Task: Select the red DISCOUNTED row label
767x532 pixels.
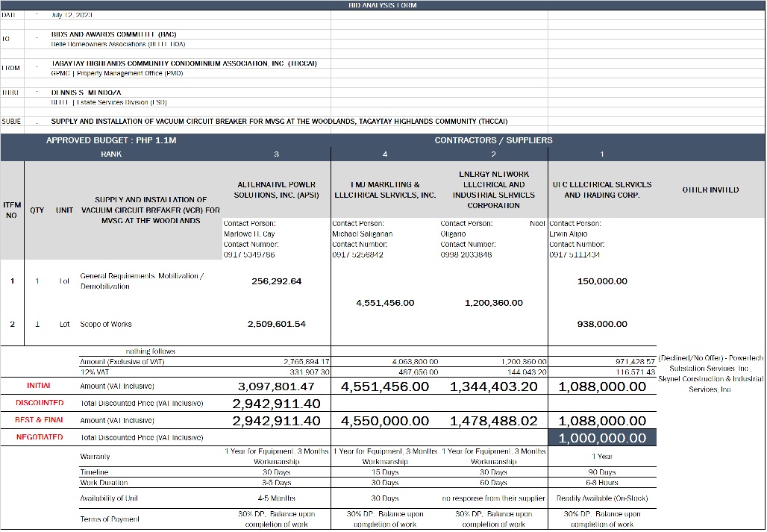Action: (40, 403)
